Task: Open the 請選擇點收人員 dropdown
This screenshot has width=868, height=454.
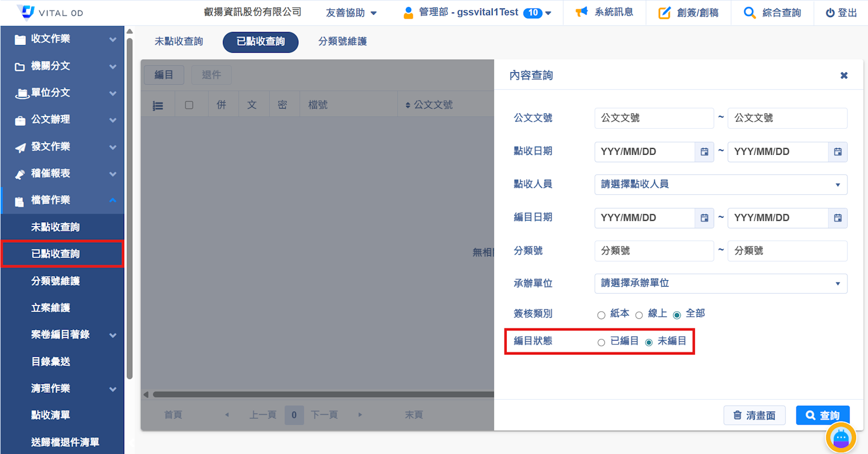Action: click(x=720, y=185)
